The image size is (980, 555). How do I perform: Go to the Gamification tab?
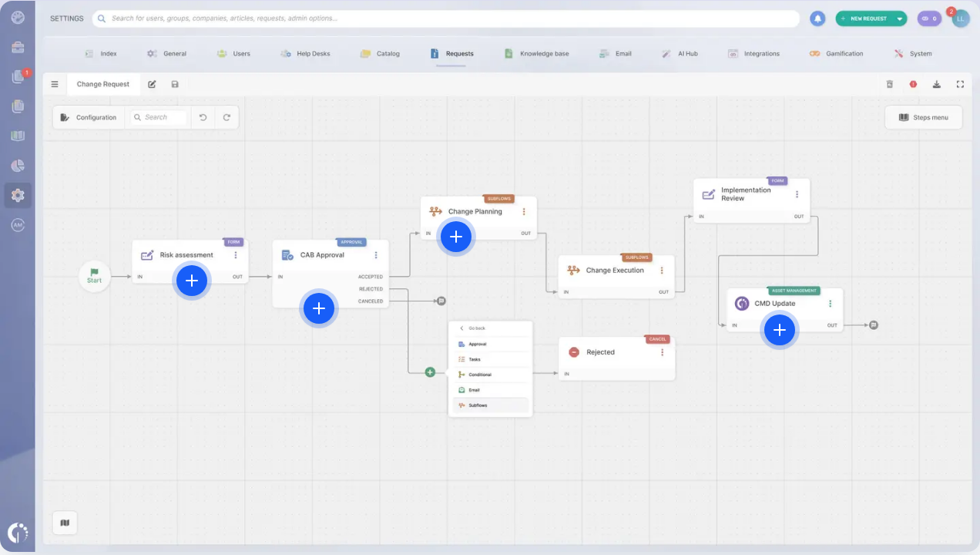click(x=836, y=54)
